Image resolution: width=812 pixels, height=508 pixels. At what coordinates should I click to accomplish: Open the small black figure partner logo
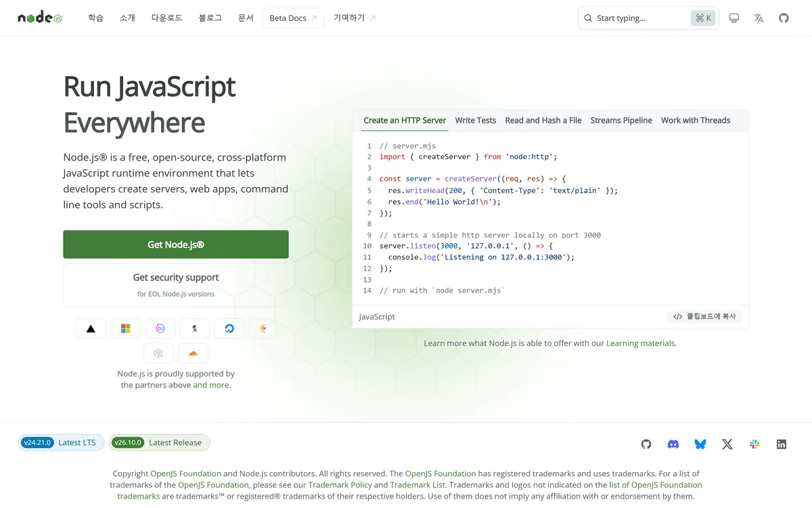tap(195, 329)
